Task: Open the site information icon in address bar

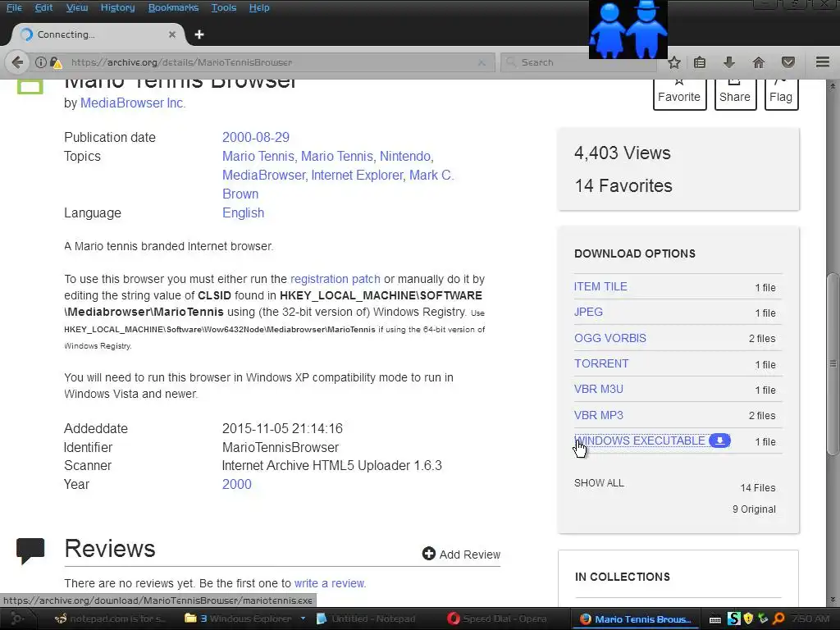Action: click(x=41, y=62)
